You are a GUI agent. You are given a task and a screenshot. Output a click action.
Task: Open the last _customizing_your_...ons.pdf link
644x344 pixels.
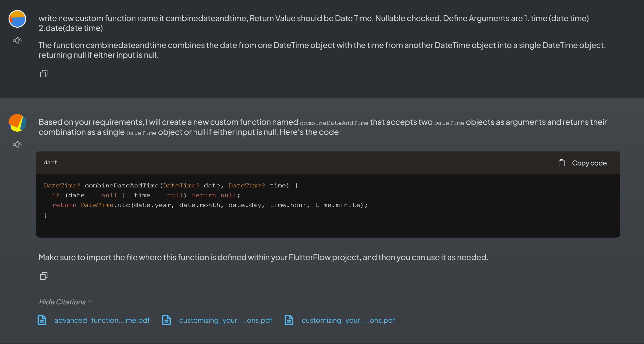346,320
